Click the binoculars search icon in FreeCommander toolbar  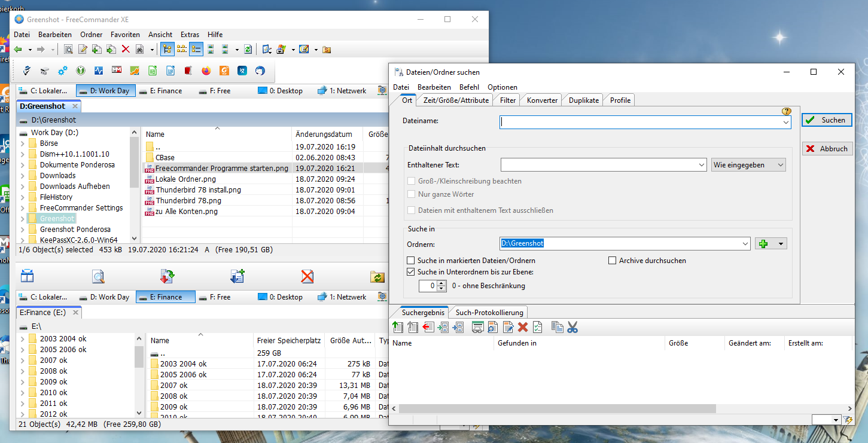139,50
